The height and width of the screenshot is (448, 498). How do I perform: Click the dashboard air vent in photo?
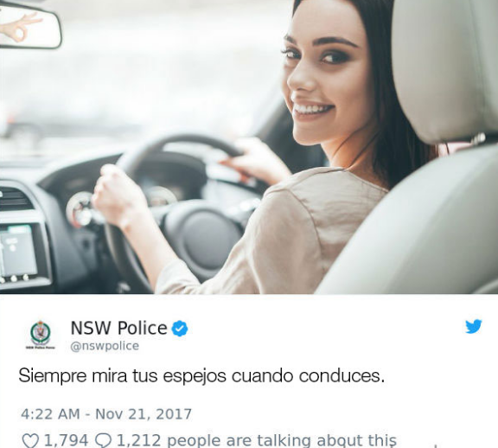click(15, 199)
